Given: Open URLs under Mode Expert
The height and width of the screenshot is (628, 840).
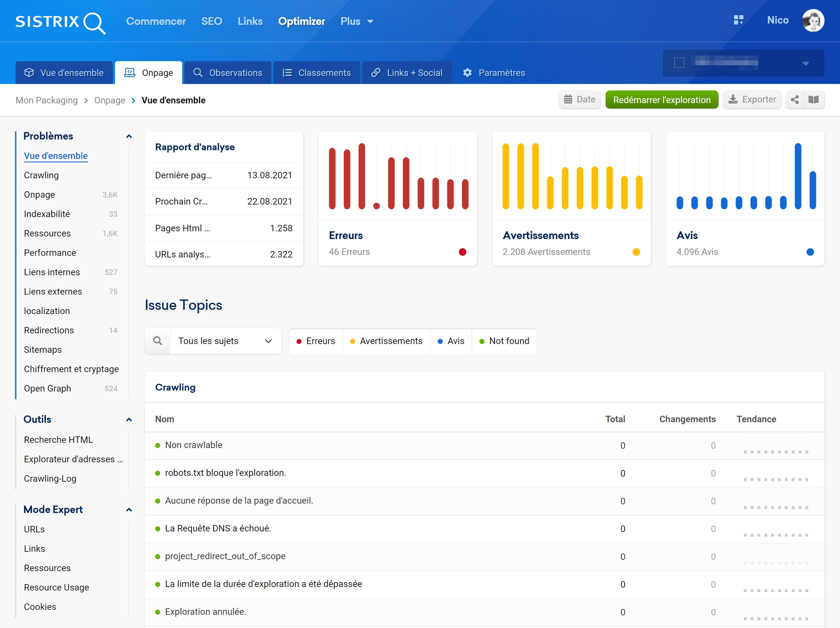Looking at the screenshot, I should pos(35,529).
